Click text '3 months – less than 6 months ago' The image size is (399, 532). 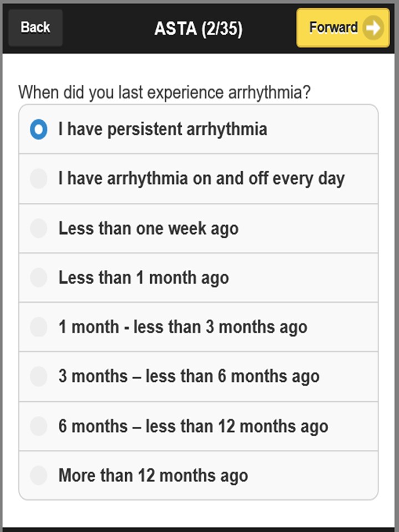(x=189, y=376)
